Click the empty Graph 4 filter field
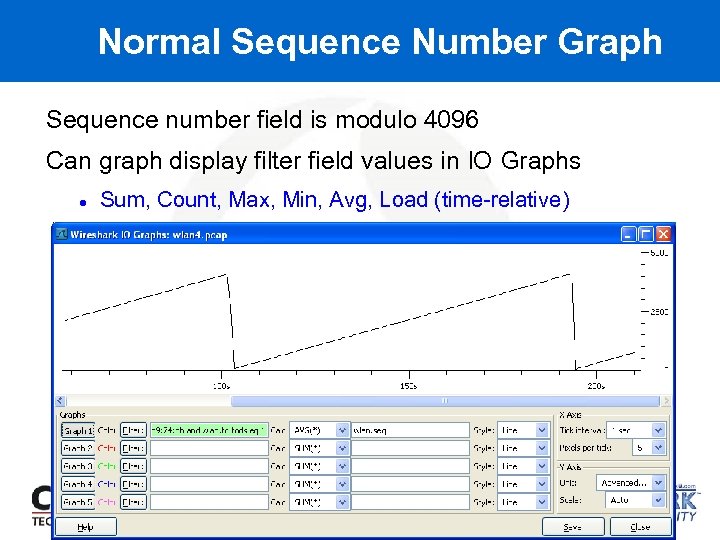 coord(209,484)
